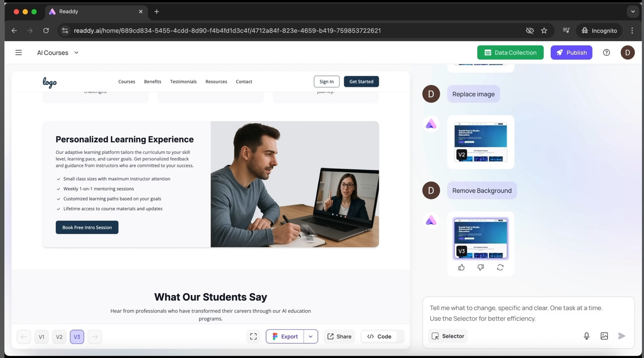Attach an image via image icon

tap(604, 336)
